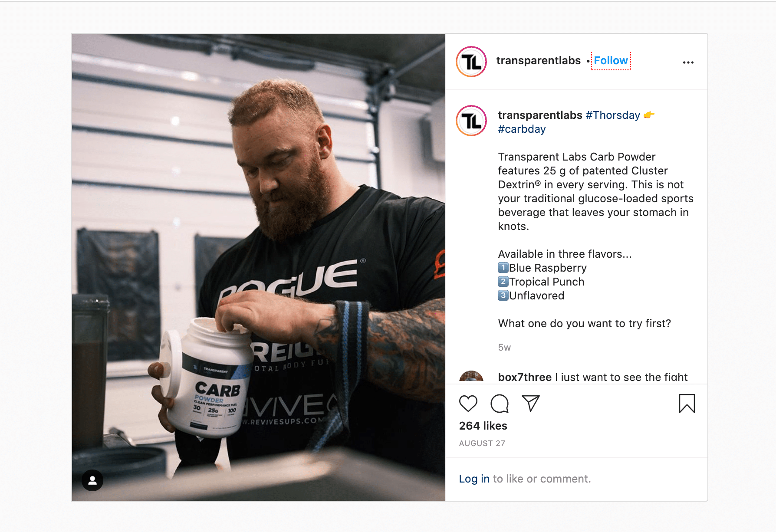The width and height of the screenshot is (776, 532).
Task: Open transparentlabs username in caption
Action: pos(540,115)
